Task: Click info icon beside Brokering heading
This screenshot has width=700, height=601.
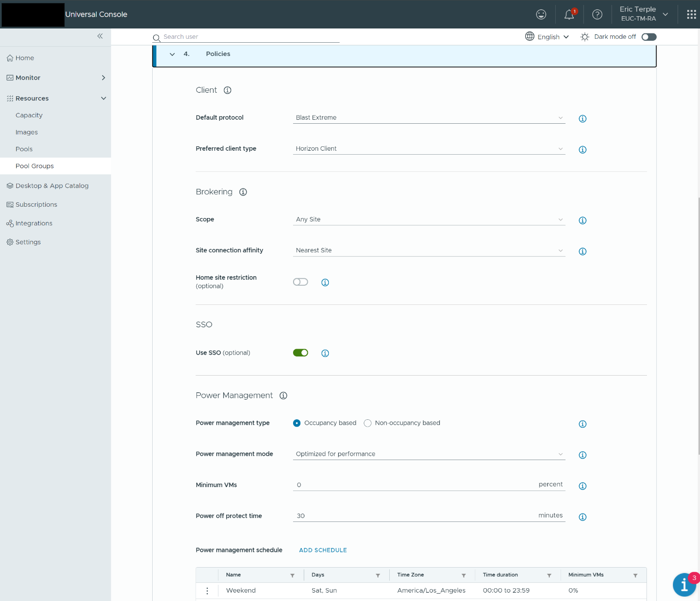Action: pos(243,192)
